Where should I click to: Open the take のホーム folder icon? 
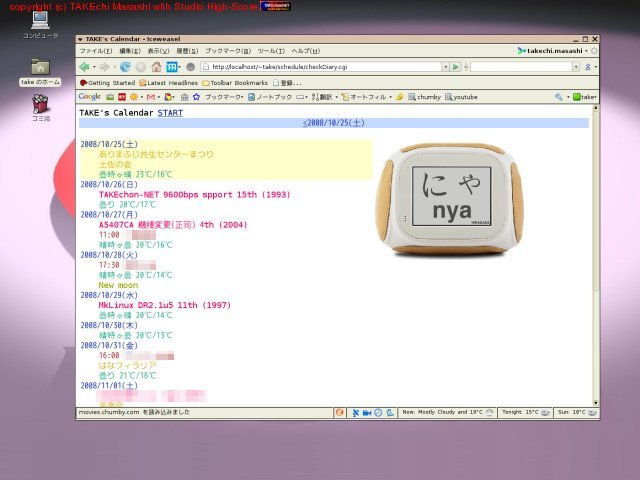[41, 67]
